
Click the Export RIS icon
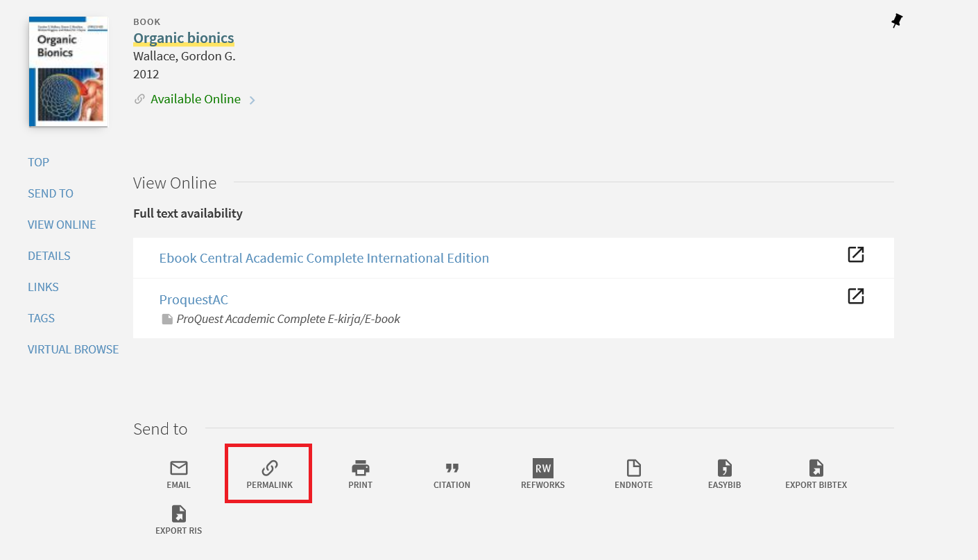click(x=178, y=514)
